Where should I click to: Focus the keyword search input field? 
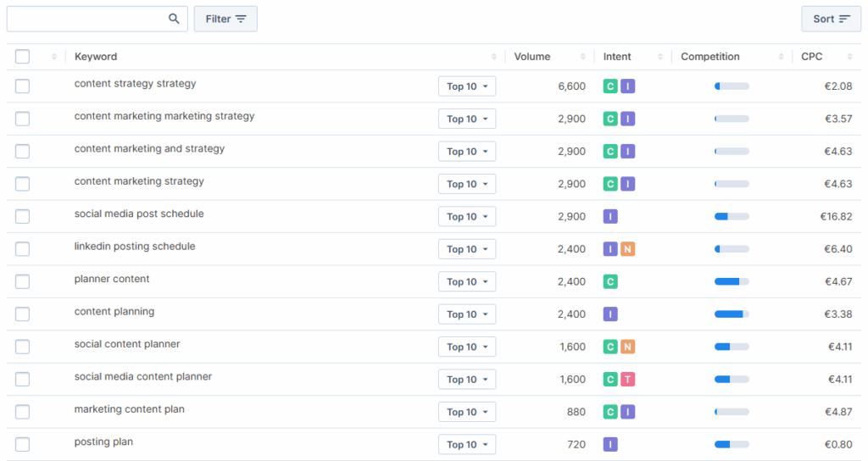97,19
